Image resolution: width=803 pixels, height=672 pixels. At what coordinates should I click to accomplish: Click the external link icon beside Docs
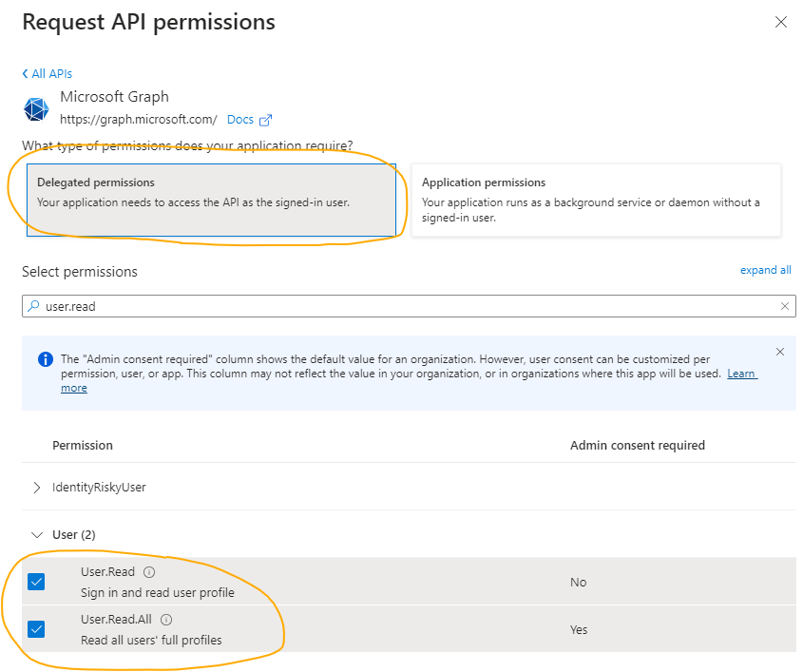(x=265, y=120)
